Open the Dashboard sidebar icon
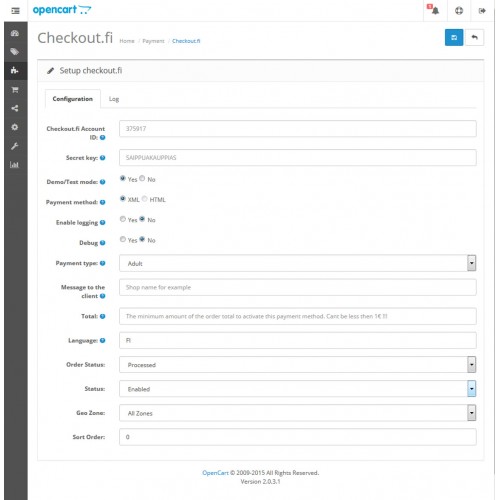 point(15,33)
